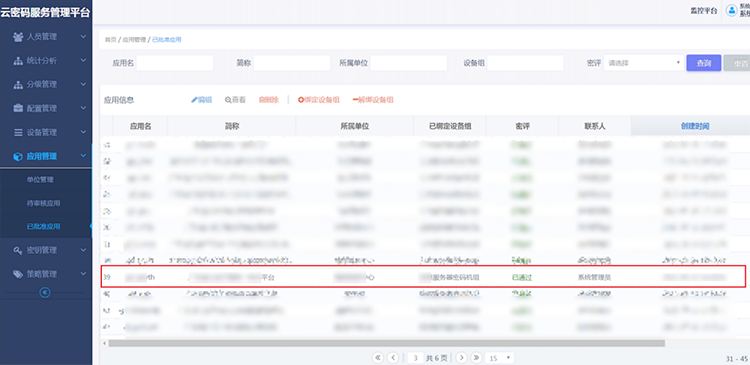
Task: Open the page size dropdown showing 15
Action: (500, 358)
